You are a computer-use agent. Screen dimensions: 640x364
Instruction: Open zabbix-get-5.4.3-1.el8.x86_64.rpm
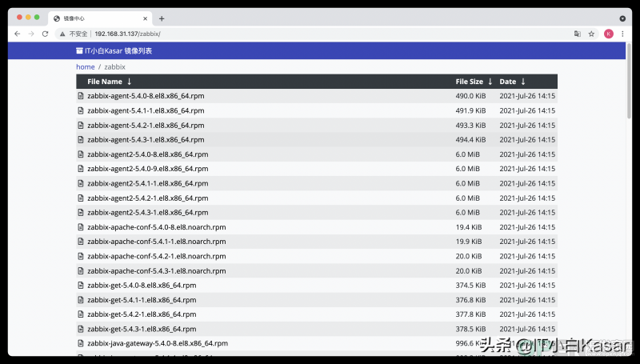click(x=142, y=329)
